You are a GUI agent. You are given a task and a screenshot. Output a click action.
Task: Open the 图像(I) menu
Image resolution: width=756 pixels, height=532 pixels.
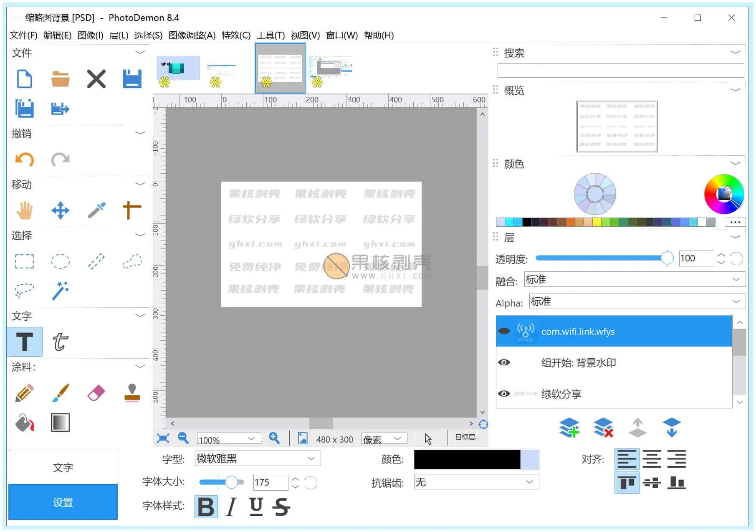(x=90, y=35)
